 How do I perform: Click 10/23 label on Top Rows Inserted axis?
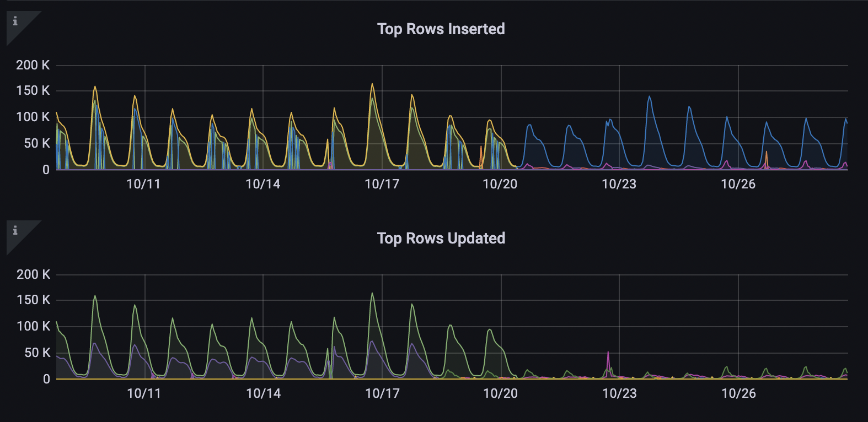click(619, 185)
